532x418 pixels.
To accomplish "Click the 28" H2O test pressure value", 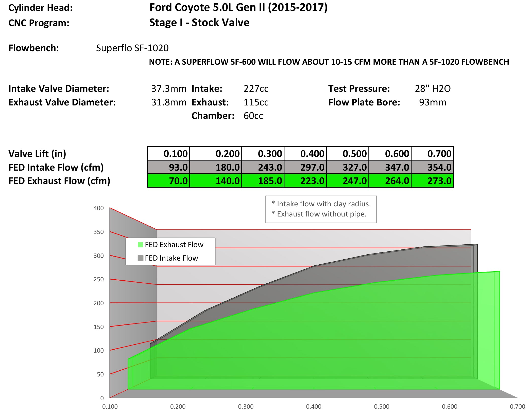I will [x=433, y=88].
